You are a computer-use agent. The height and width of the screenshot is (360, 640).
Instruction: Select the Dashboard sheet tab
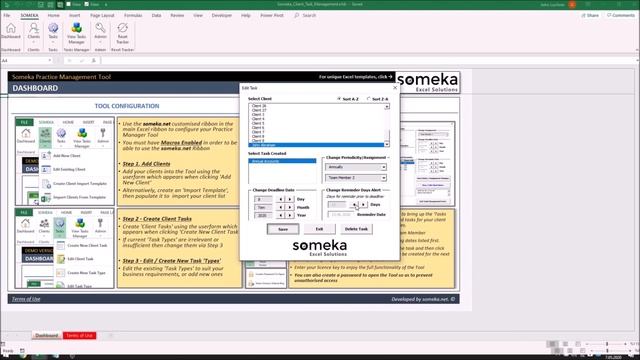click(x=47, y=336)
